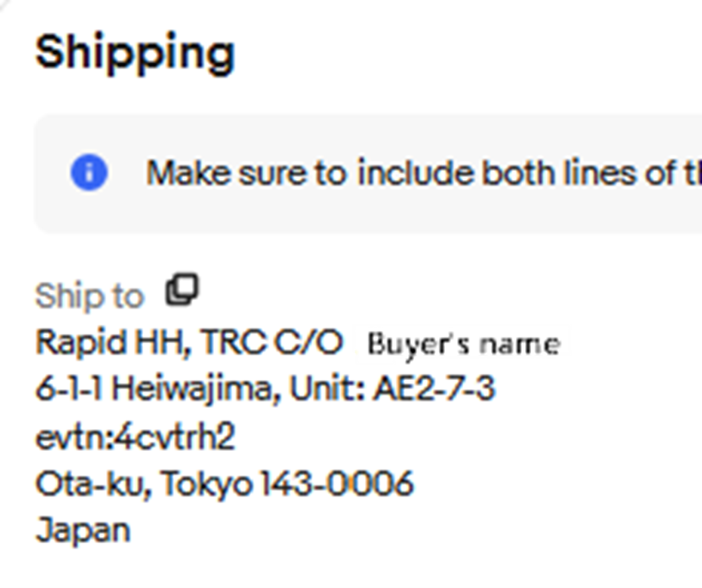Copy the Ship to address with the copy icon
This screenshot has width=702, height=588.
(x=181, y=289)
